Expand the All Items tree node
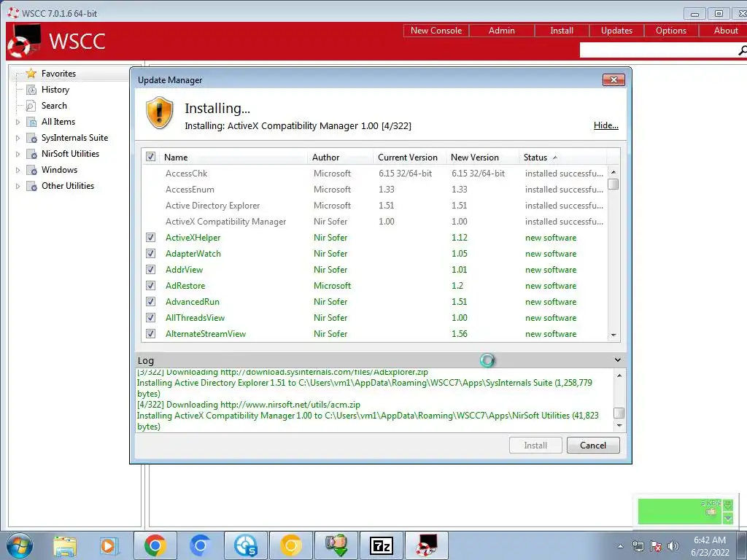747x560 pixels. 18,122
